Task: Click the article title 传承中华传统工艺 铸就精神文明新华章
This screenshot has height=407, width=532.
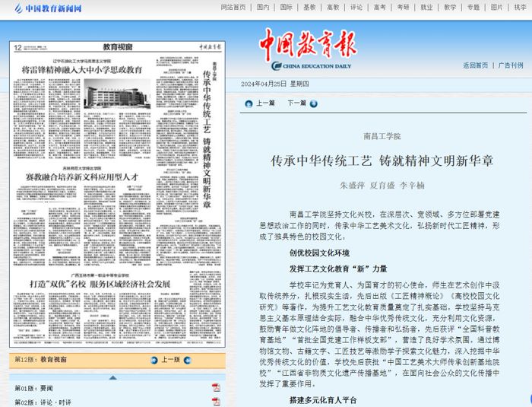Action: pyautogui.click(x=382, y=161)
